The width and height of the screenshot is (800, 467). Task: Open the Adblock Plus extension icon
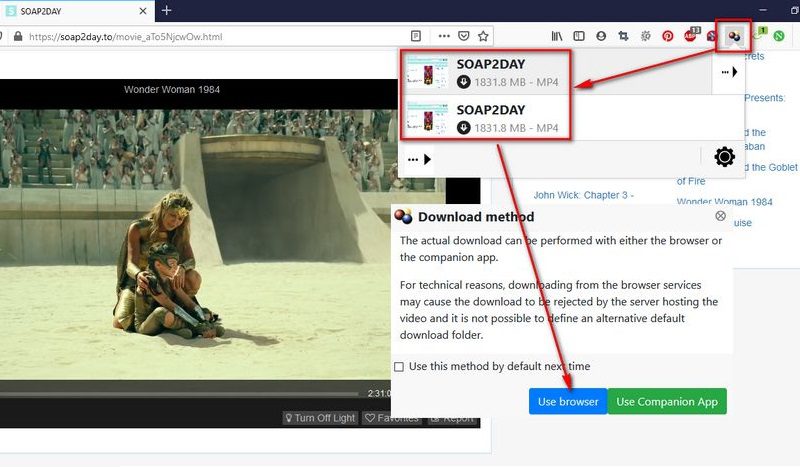point(690,35)
